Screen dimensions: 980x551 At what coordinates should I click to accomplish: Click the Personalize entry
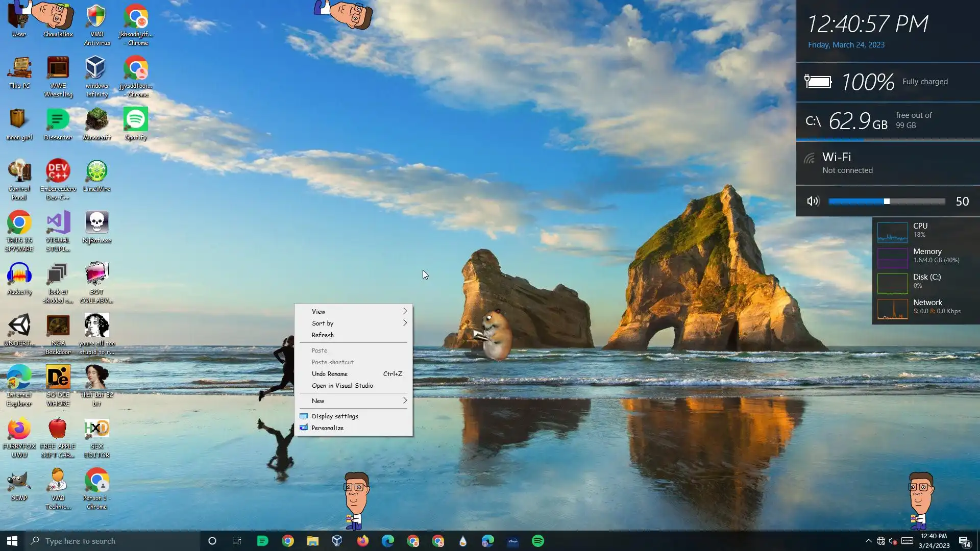(x=327, y=428)
